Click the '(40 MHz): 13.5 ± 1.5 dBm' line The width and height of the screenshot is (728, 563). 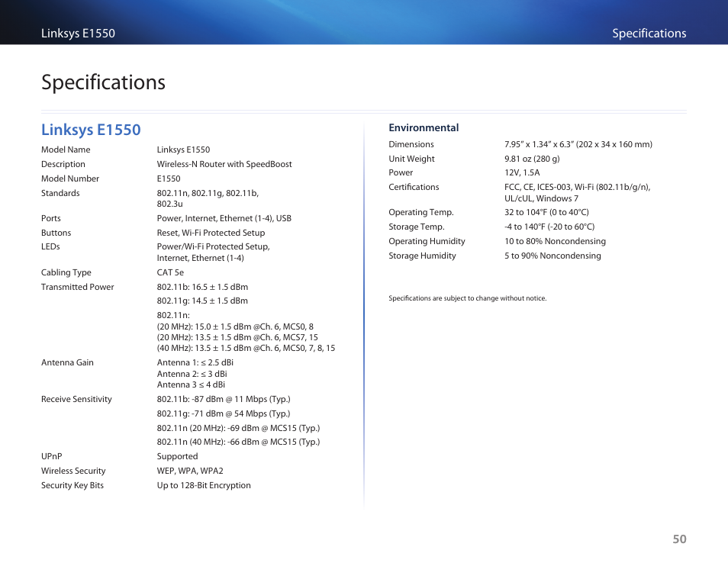coord(246,348)
